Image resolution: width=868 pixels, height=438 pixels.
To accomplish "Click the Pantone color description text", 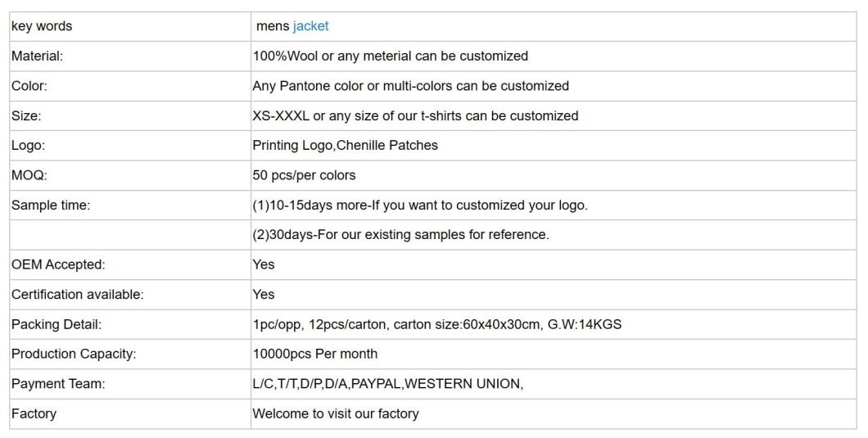I will (x=411, y=86).
